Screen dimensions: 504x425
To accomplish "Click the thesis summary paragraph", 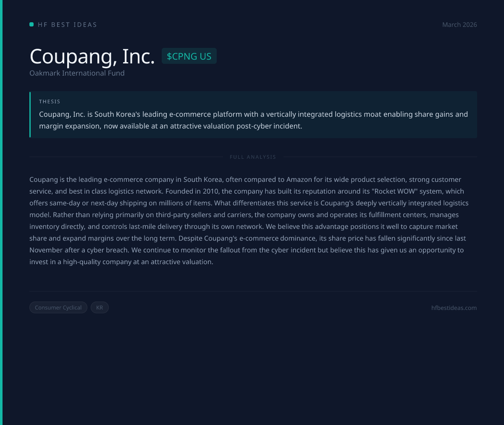I will pos(254,120).
